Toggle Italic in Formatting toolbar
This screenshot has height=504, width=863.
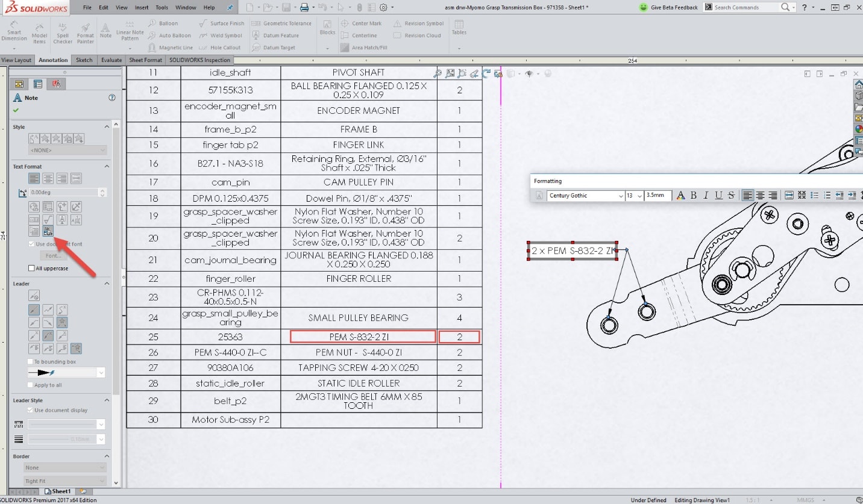[x=706, y=195]
